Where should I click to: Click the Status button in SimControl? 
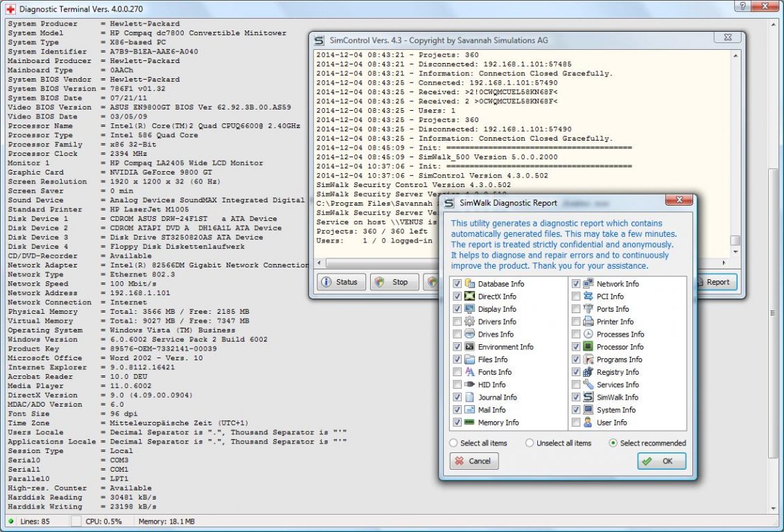coord(341,282)
